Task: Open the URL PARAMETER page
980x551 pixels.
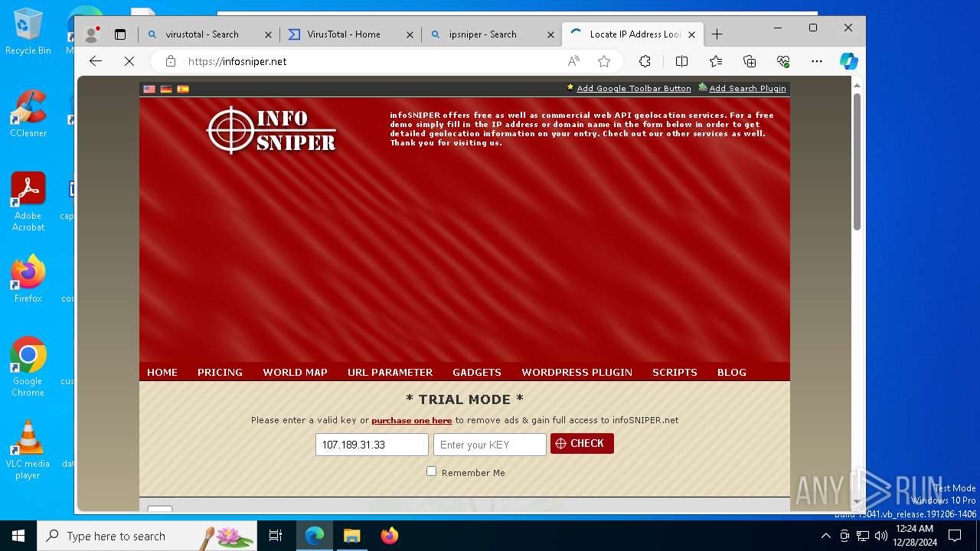Action: click(390, 372)
